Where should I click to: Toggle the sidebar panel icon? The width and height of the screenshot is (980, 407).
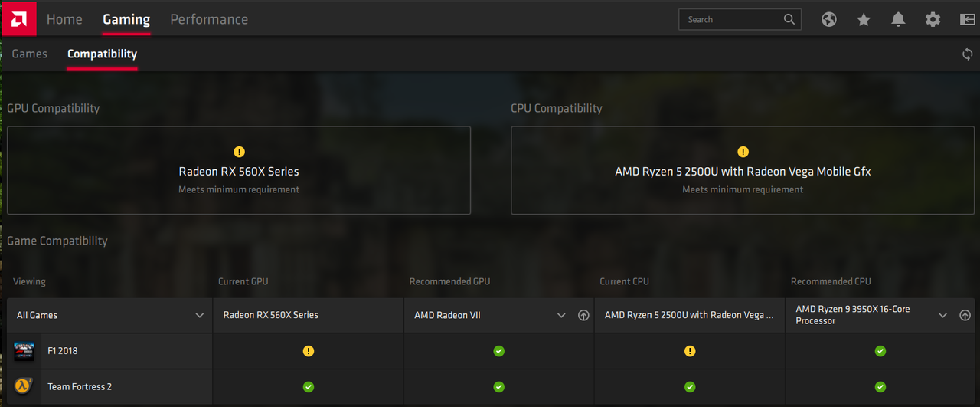tap(967, 20)
